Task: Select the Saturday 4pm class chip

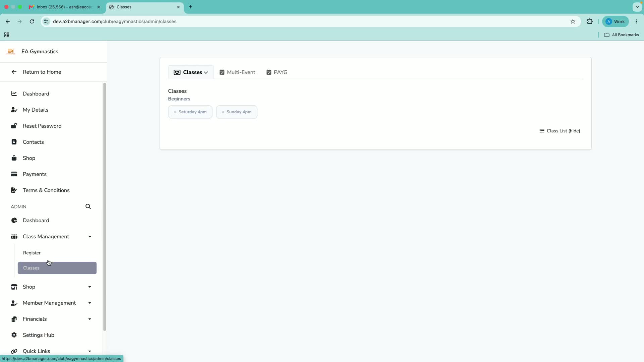Action: (190, 112)
